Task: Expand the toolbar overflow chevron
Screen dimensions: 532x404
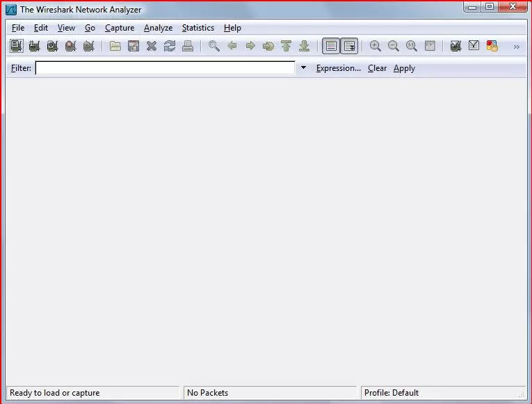Action: pos(517,47)
